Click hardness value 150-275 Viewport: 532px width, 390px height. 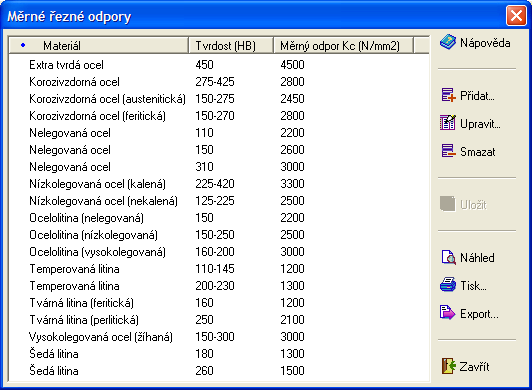pos(215,99)
